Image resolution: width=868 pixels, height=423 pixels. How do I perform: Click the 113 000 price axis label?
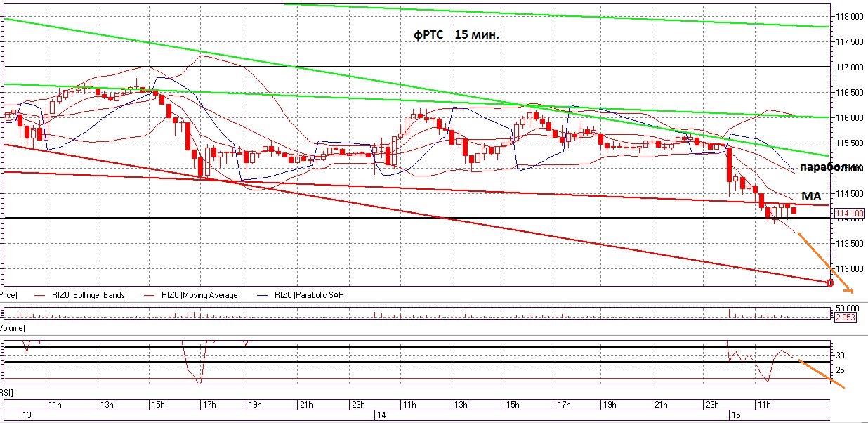848,269
